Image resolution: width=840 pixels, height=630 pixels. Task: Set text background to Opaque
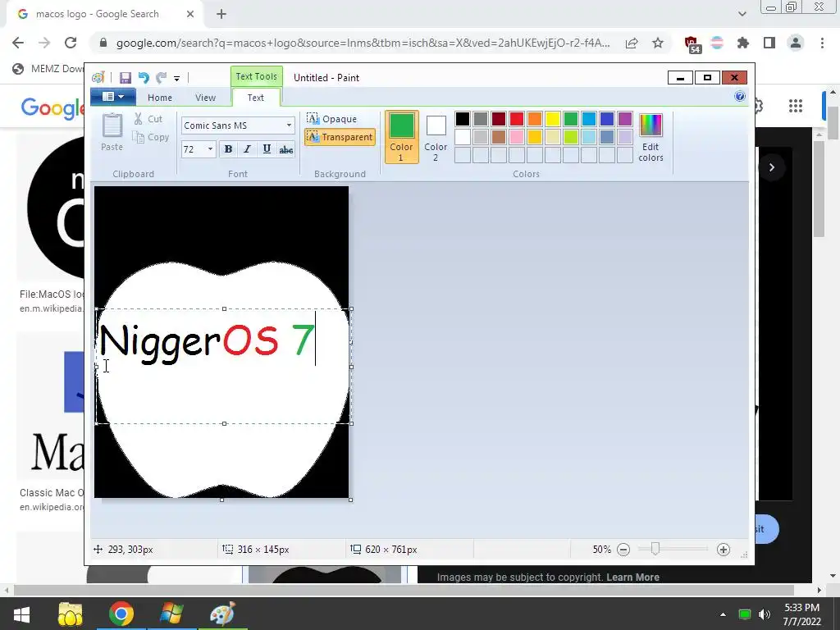pyautogui.click(x=331, y=118)
